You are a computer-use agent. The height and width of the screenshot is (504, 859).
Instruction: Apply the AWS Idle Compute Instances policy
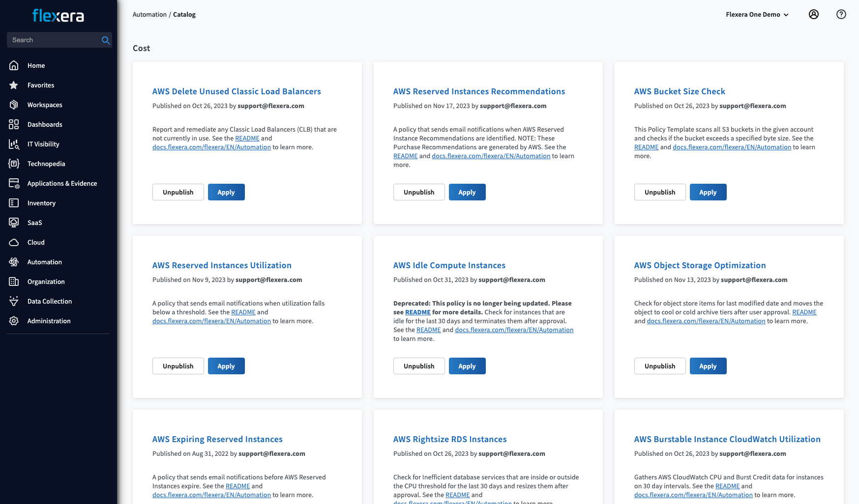467,366
